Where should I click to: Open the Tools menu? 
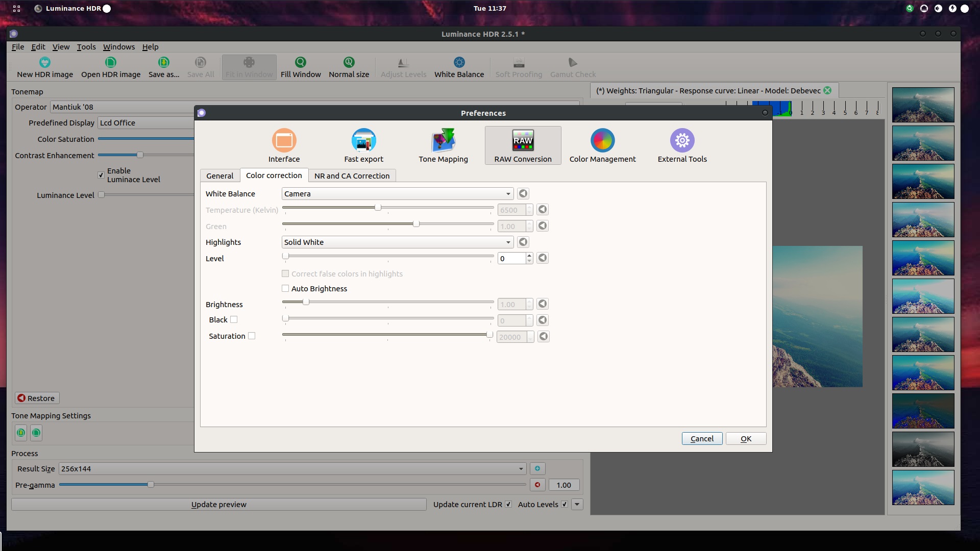(86, 47)
